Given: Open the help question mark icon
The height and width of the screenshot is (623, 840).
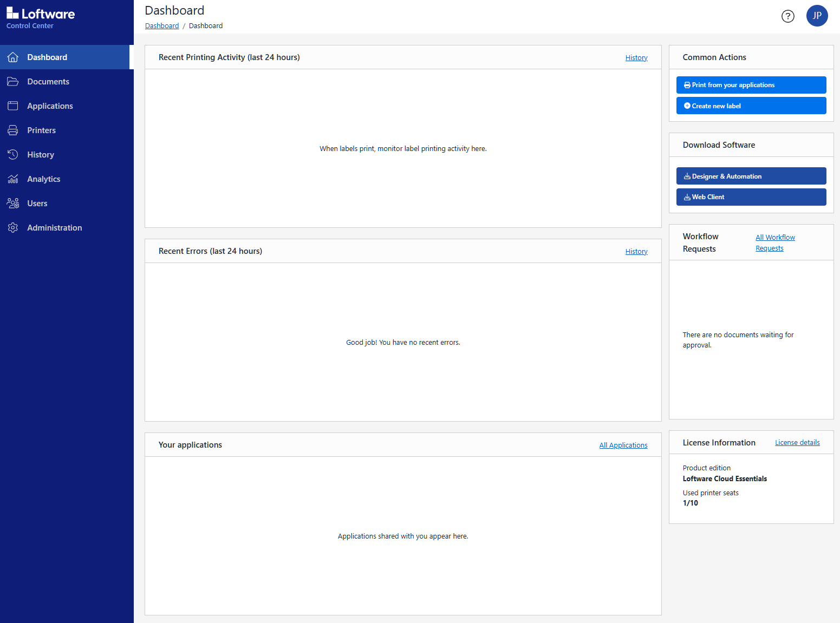Looking at the screenshot, I should pos(787,16).
